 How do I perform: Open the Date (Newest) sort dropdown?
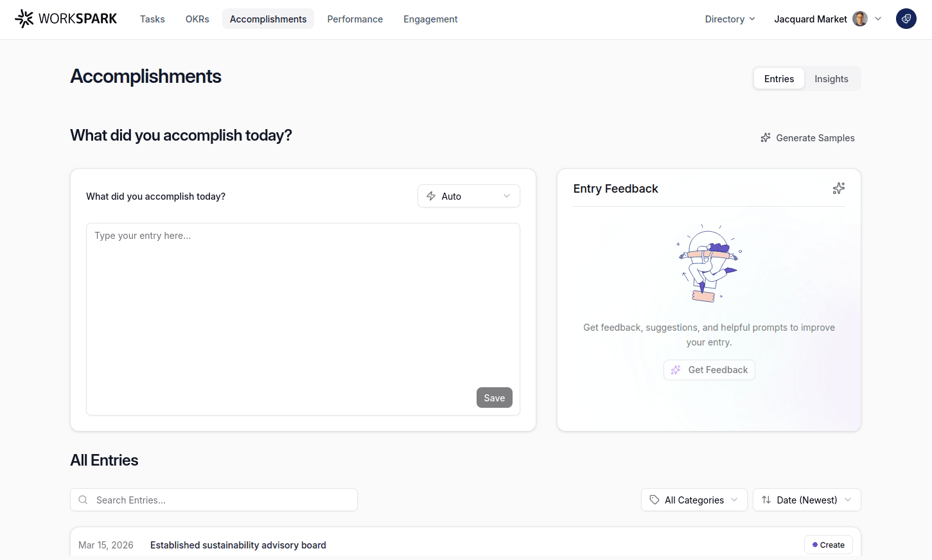point(807,500)
